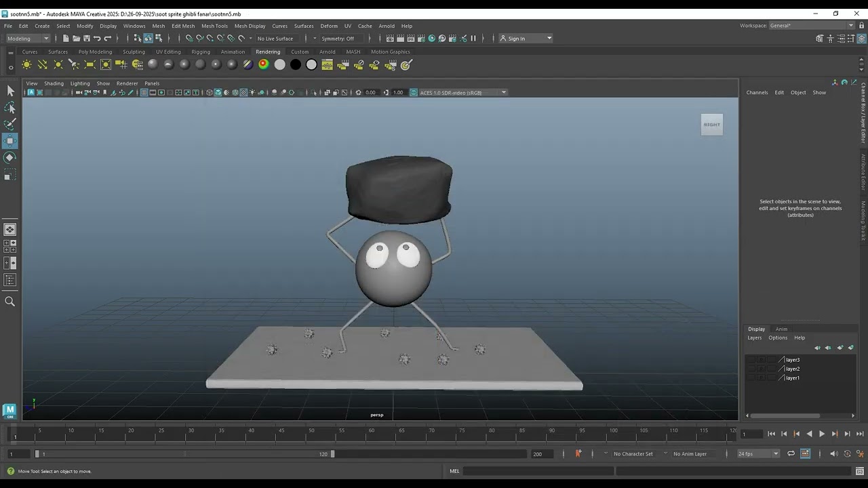Screen dimensions: 868x488
Task: Click the white outlined material sphere
Action: coord(311,65)
